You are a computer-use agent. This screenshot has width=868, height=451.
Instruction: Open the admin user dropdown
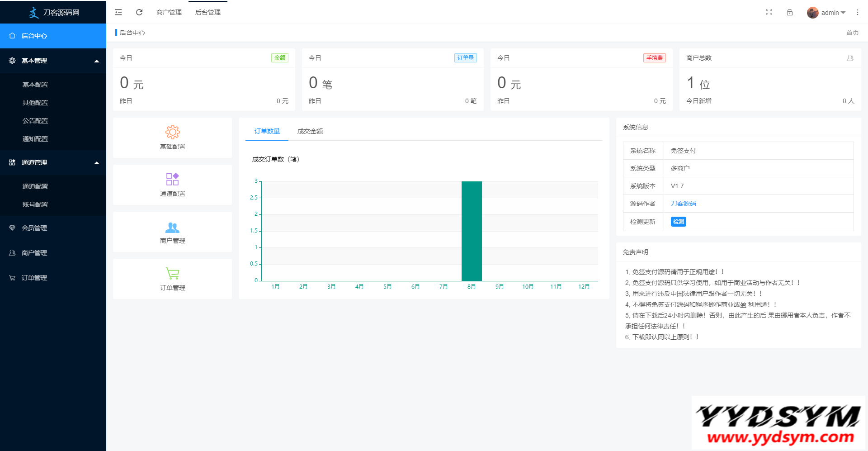click(827, 13)
